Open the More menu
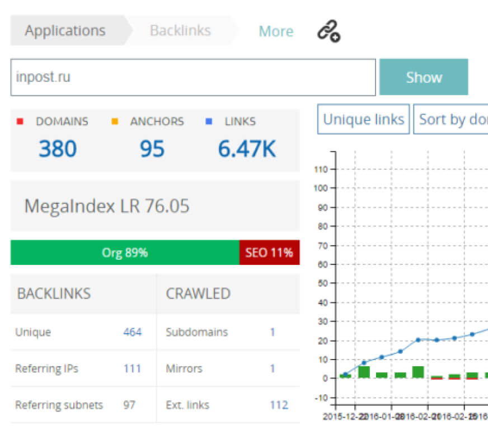The image size is (488, 448). [275, 31]
